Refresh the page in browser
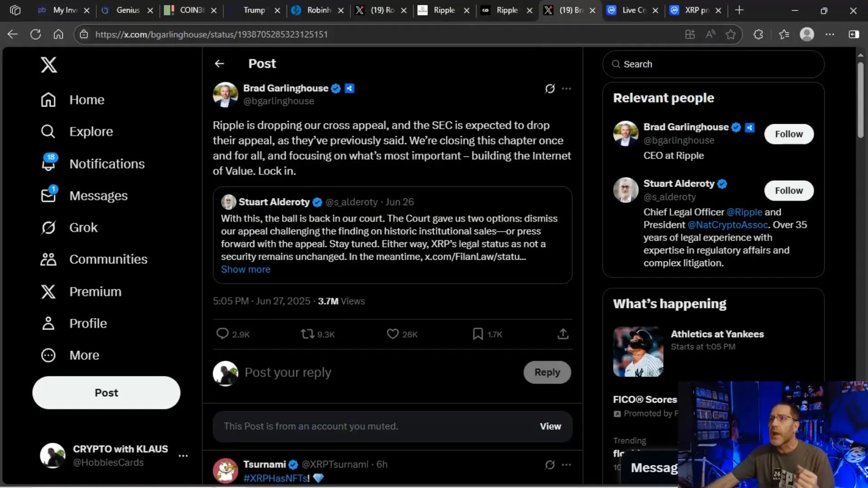 pyautogui.click(x=36, y=34)
